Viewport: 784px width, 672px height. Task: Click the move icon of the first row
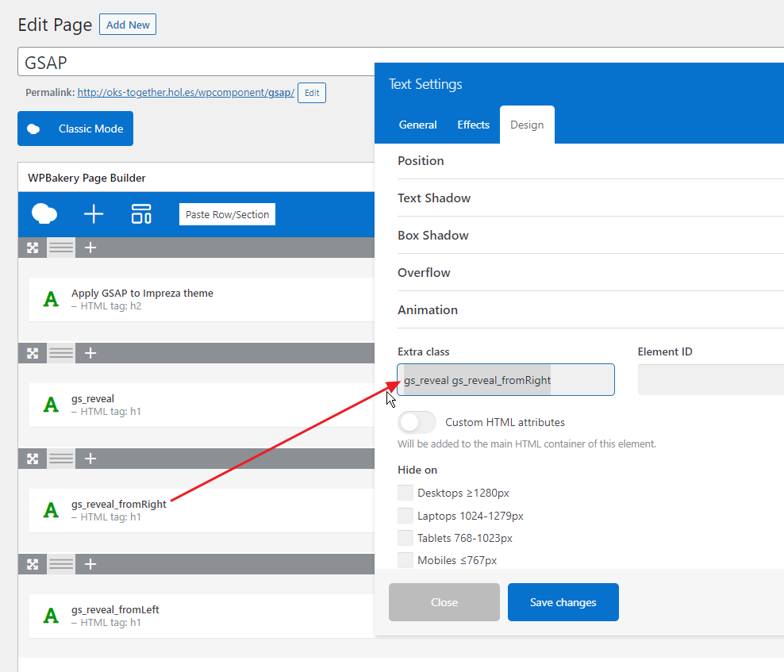33,248
